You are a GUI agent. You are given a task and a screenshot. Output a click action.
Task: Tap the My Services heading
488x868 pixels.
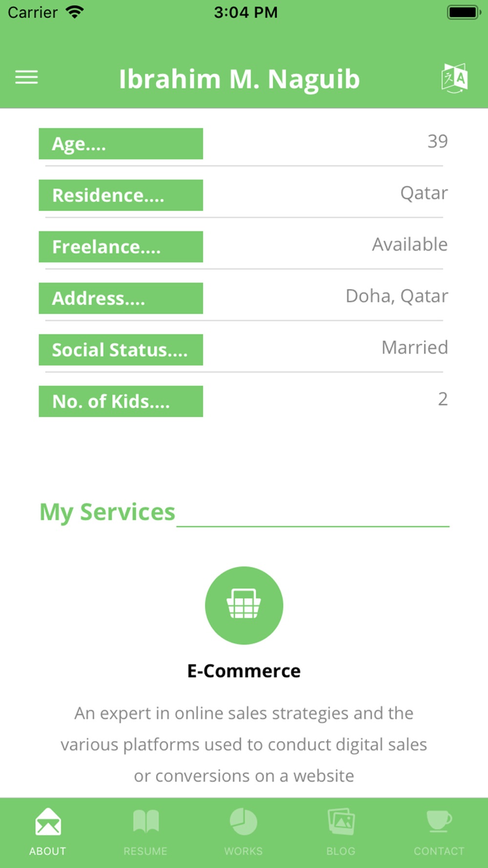(107, 512)
